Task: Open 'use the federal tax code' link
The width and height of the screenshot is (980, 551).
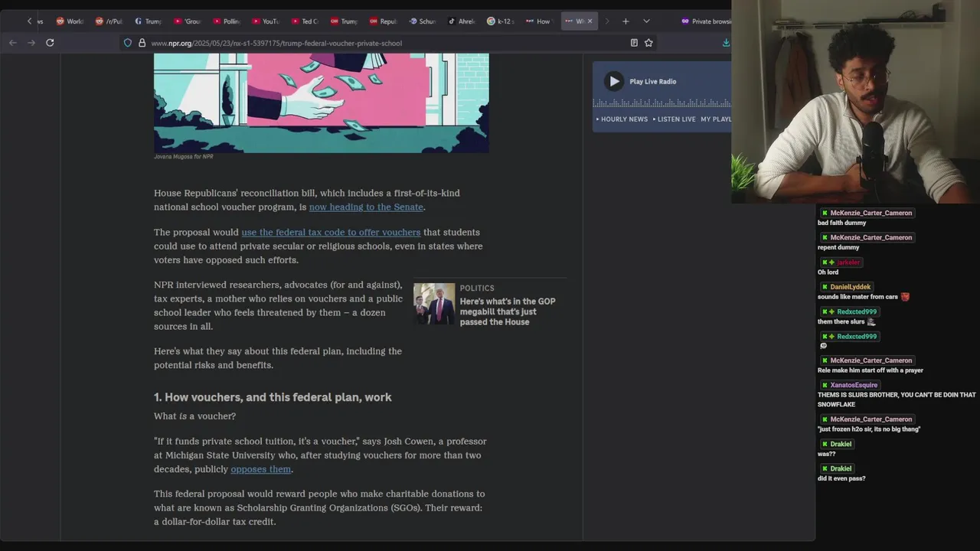Action: tap(331, 232)
